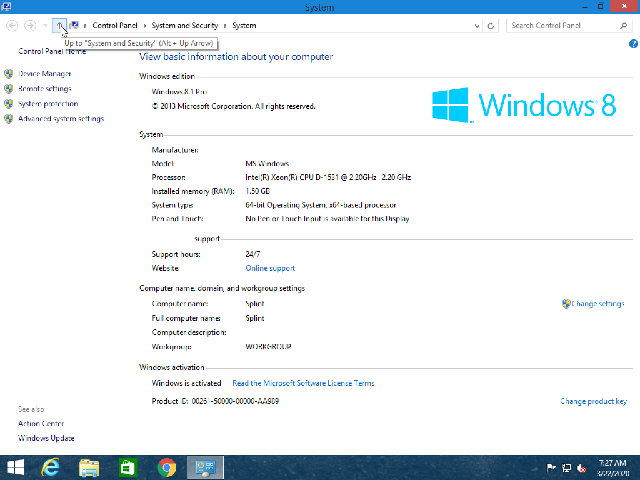Open Windows Update link

[46, 438]
